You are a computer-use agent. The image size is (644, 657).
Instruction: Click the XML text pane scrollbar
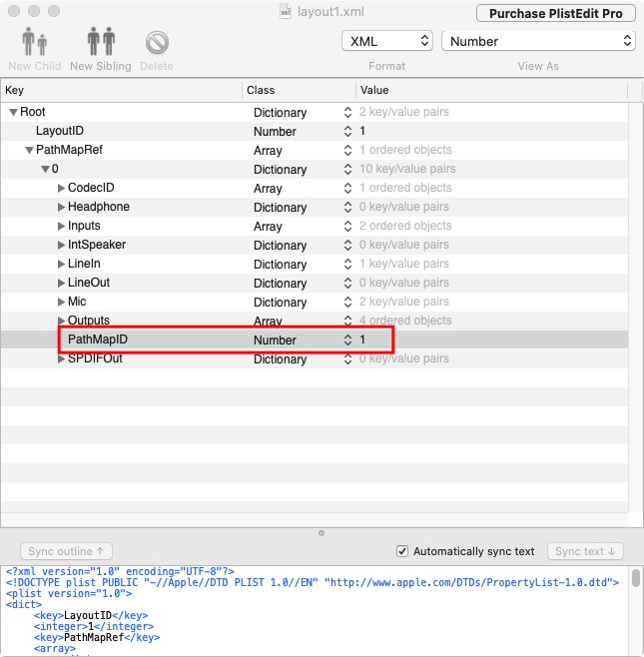point(636,578)
